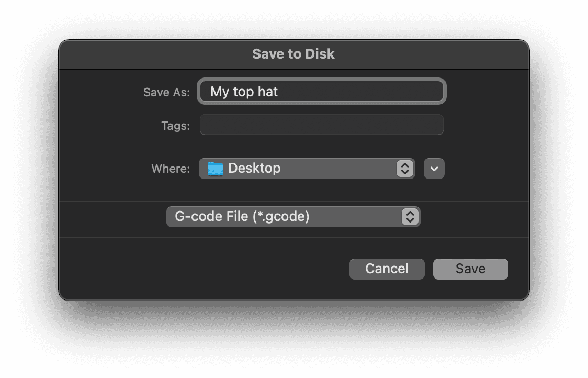Screen dimensions: 588x378
Task: Click the up-down arrows beside Desktop
Action: click(x=404, y=169)
